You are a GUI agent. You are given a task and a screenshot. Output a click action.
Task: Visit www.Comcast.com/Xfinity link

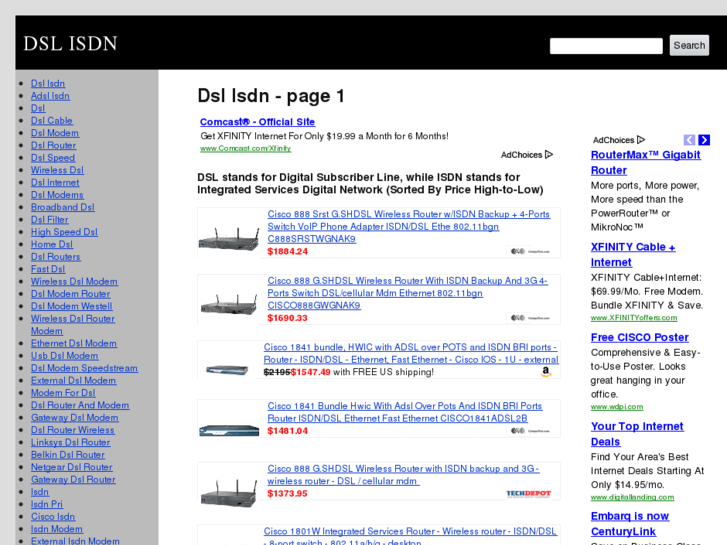point(245,148)
